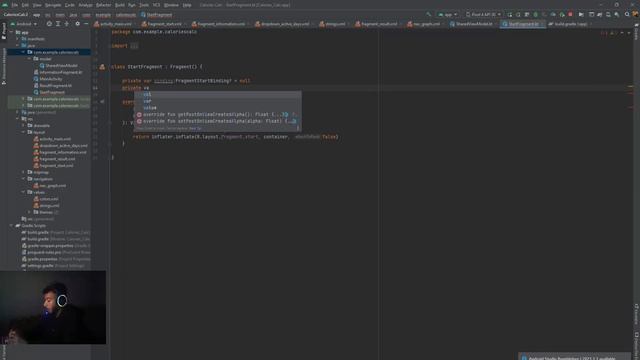Click the Kotlin class icon in StartFragment breadcrumb
640x360 pixels.
[x=143, y=15]
